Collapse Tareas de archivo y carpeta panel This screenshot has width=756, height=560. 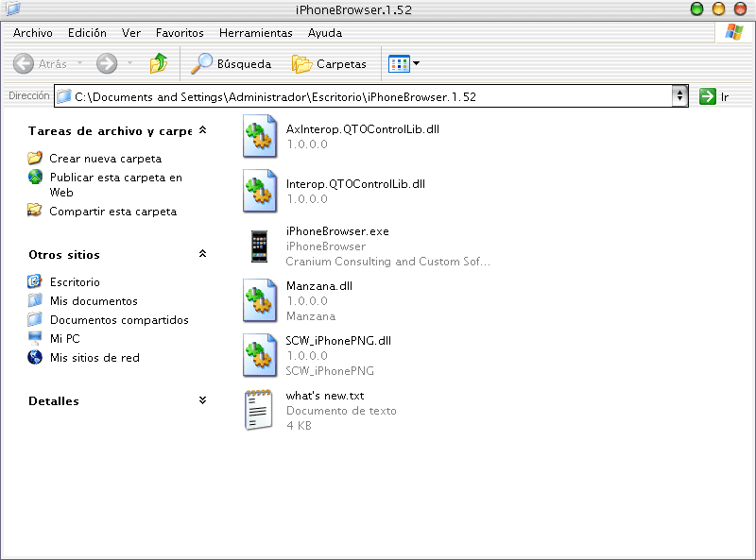203,130
